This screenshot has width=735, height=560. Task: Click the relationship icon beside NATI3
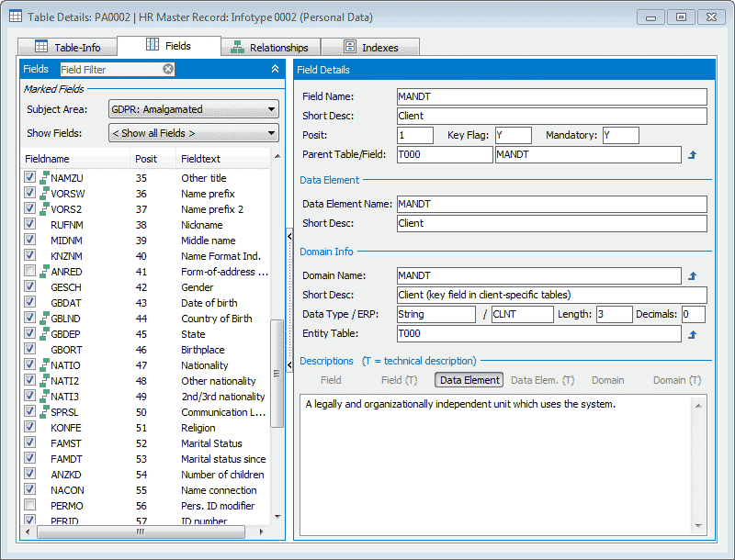coord(44,396)
